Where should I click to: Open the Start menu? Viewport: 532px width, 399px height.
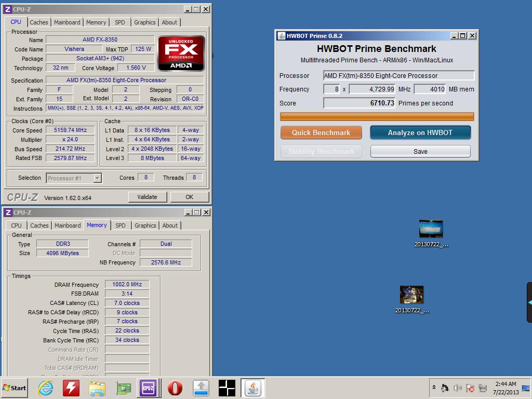[14, 388]
